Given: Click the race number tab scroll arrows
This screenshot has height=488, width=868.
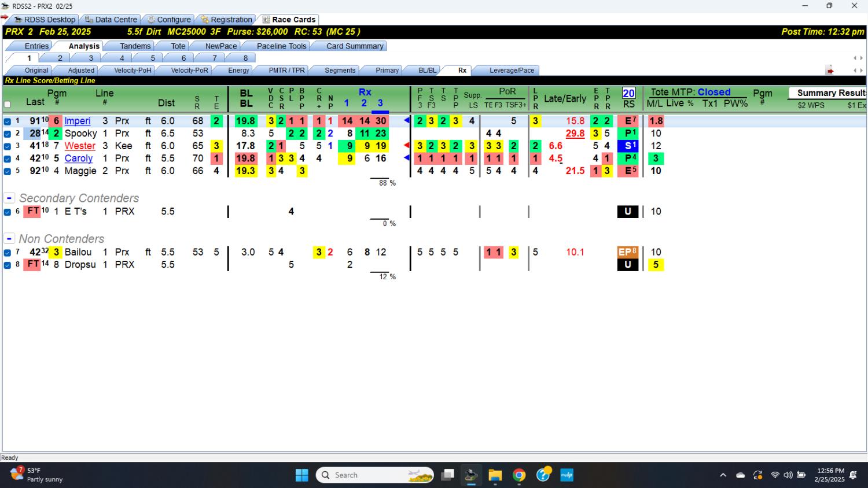Looking at the screenshot, I should tap(858, 58).
